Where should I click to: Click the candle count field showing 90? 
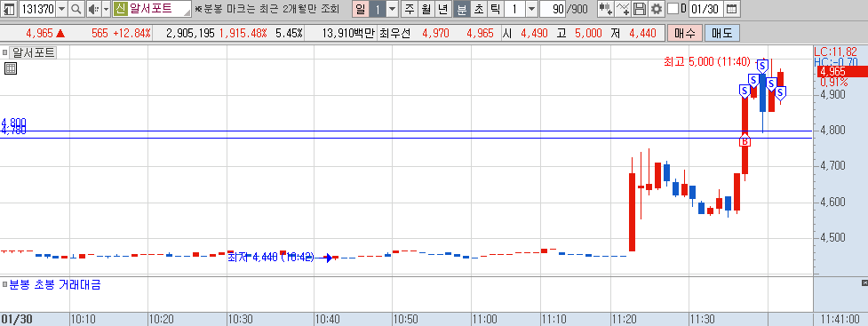pos(553,9)
